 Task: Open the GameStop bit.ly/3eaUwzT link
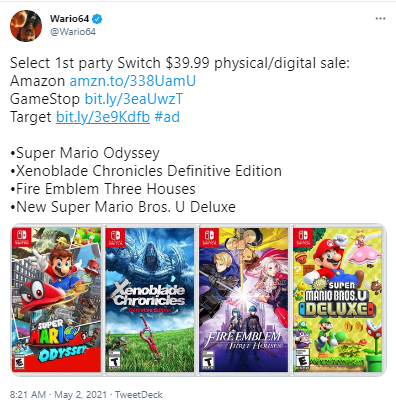coord(134,99)
